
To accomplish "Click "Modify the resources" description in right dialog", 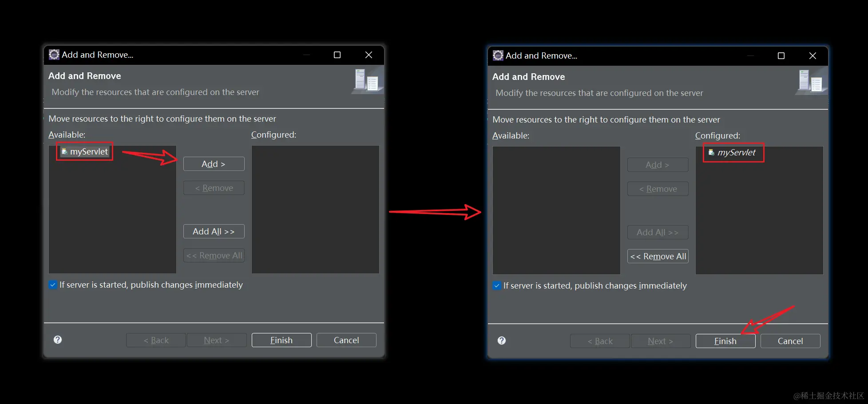I will coord(599,93).
